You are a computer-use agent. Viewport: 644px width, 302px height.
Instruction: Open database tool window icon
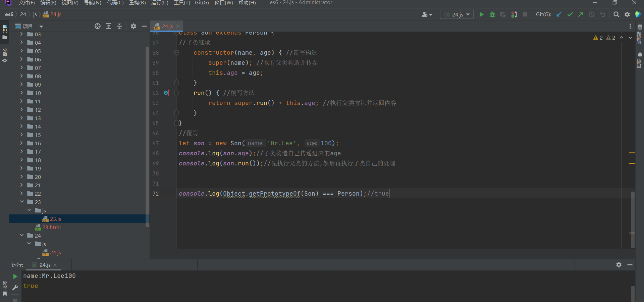point(640,27)
